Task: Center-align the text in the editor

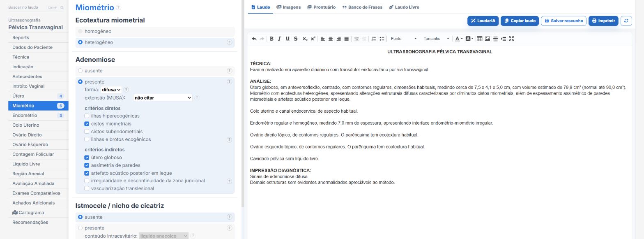Action: [x=331, y=39]
